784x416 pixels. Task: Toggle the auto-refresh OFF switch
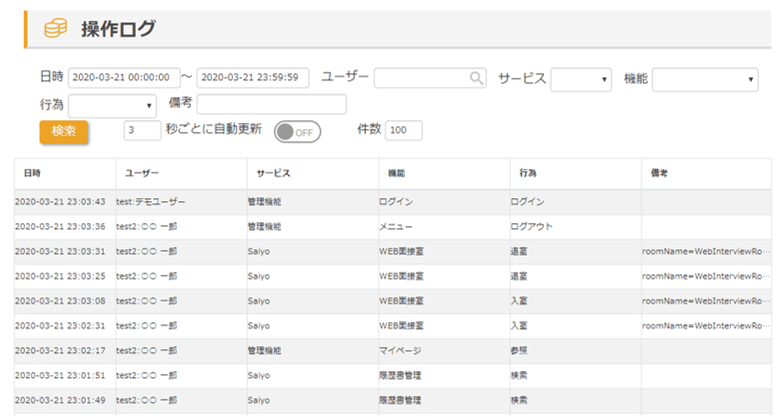(297, 131)
